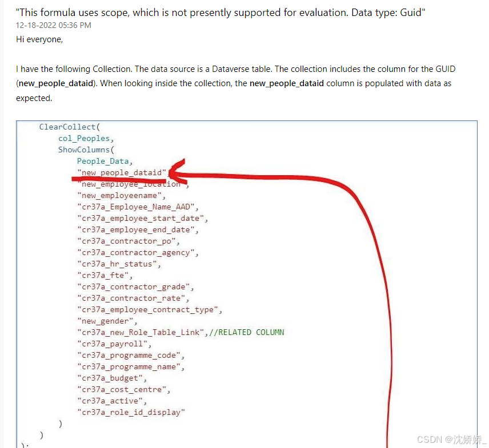Click the "cr37a_Employee_Name_AAD" code line
The image size is (489, 448).
tap(138, 207)
